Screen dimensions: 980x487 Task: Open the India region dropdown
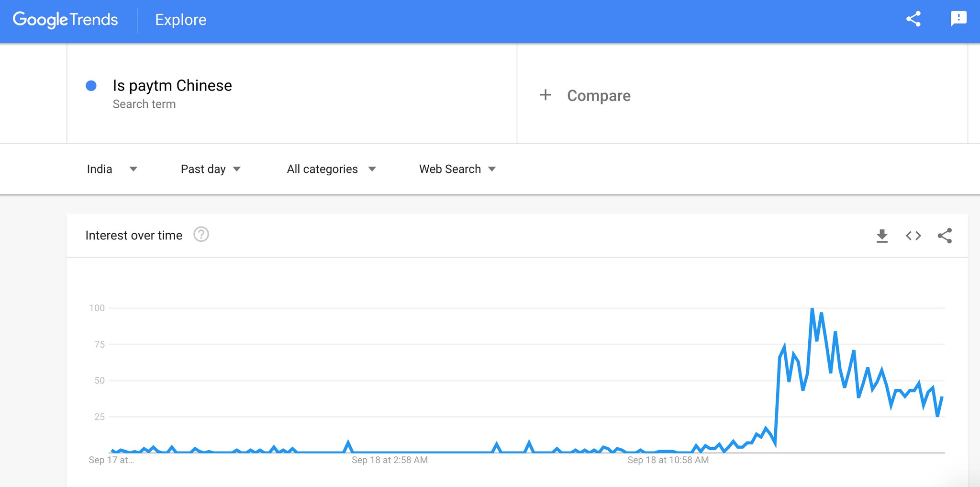tap(112, 169)
